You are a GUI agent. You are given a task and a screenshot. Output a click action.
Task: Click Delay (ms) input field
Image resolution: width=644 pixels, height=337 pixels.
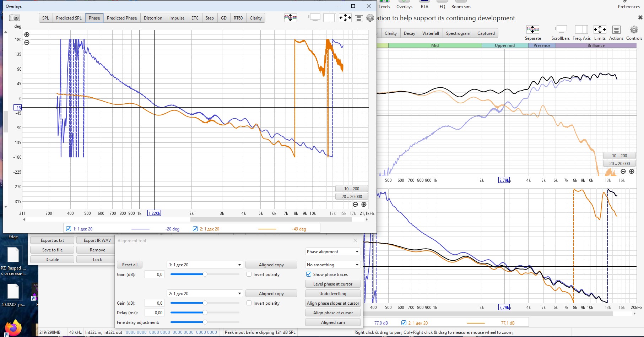pos(155,312)
